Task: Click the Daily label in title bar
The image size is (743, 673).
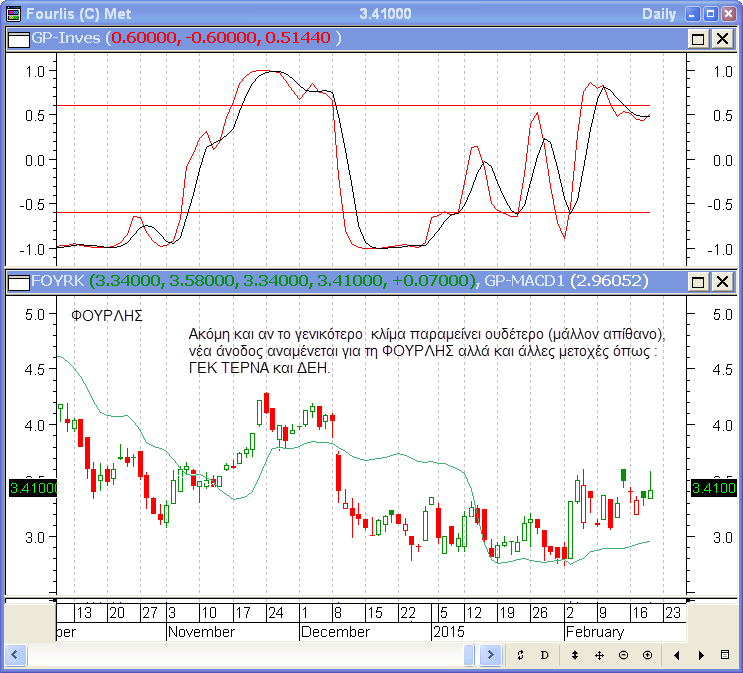Action: click(x=659, y=14)
